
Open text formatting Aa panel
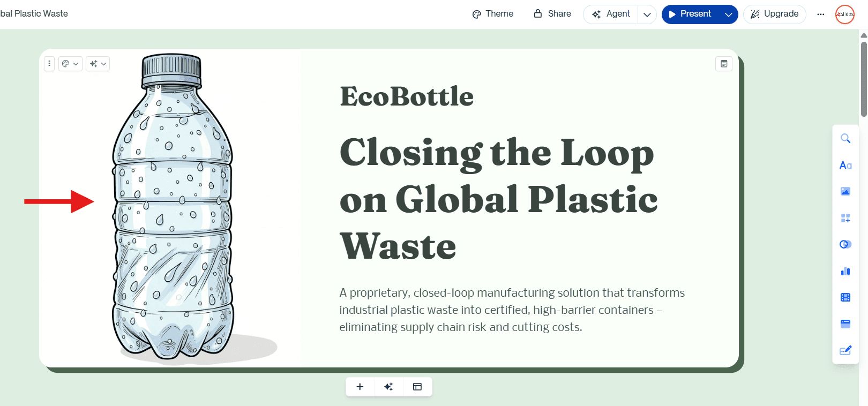[845, 166]
